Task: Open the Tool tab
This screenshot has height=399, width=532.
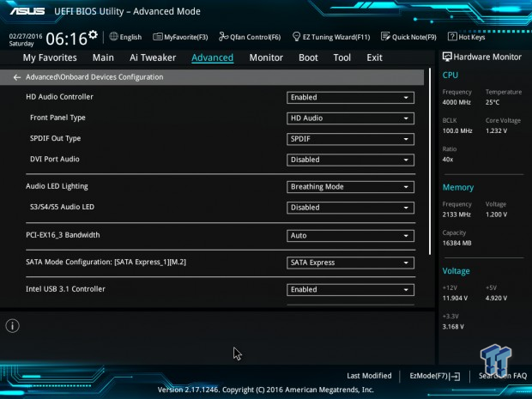Action: 342,57
